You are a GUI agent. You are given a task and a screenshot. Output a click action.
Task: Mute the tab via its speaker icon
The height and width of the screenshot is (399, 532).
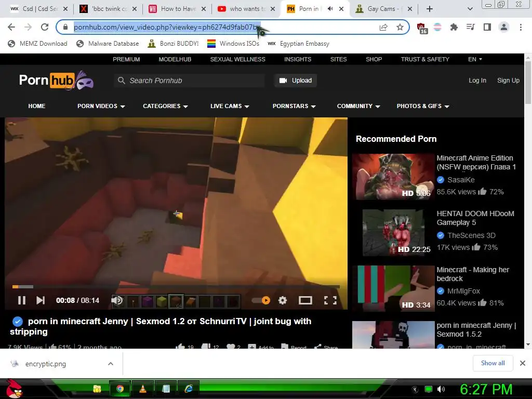330,9
